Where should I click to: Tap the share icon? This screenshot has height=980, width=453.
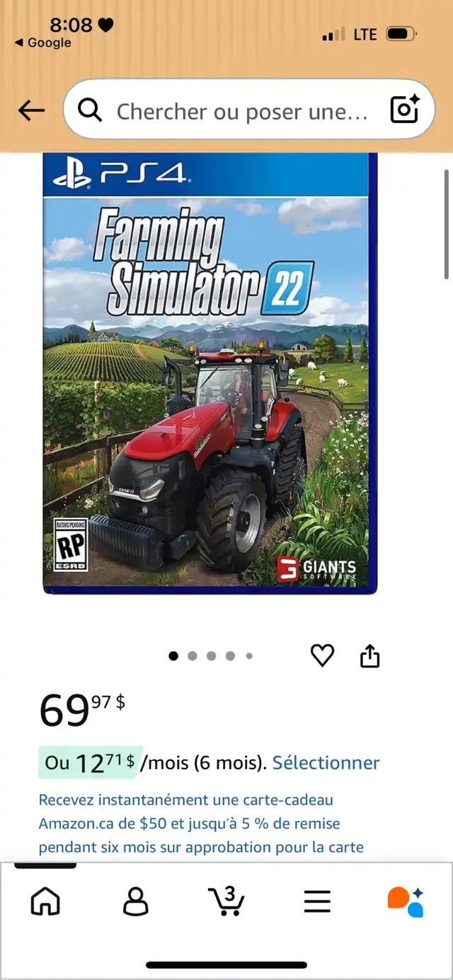(x=369, y=656)
